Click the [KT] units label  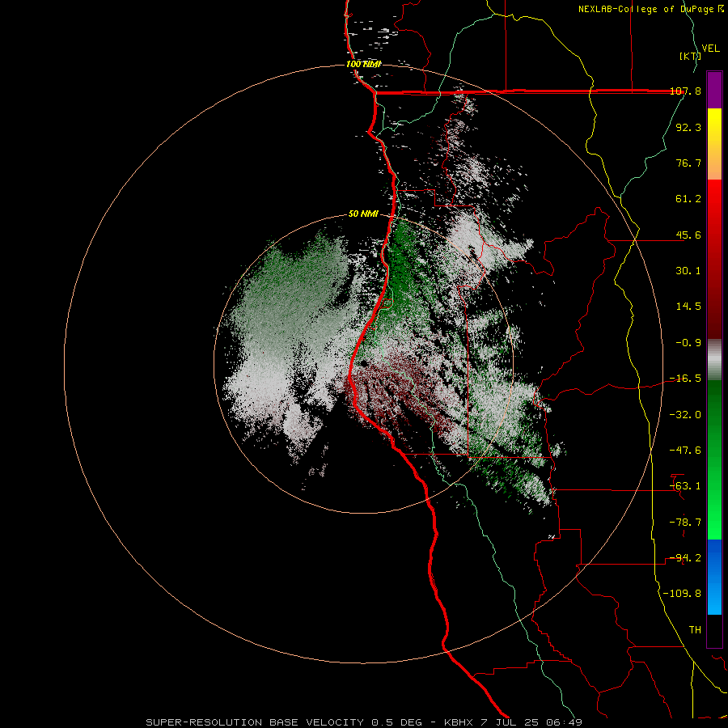click(x=690, y=56)
